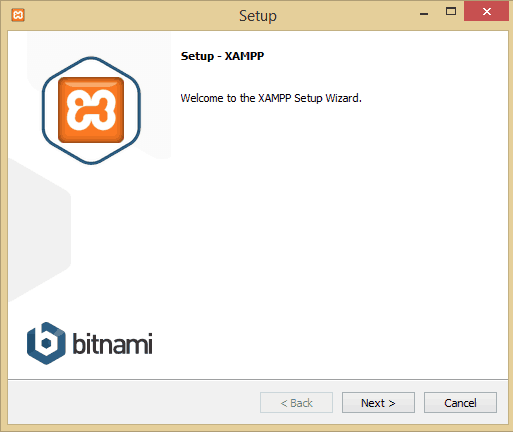This screenshot has height=432, width=513.
Task: Maximize the Setup window
Action: tap(451, 12)
